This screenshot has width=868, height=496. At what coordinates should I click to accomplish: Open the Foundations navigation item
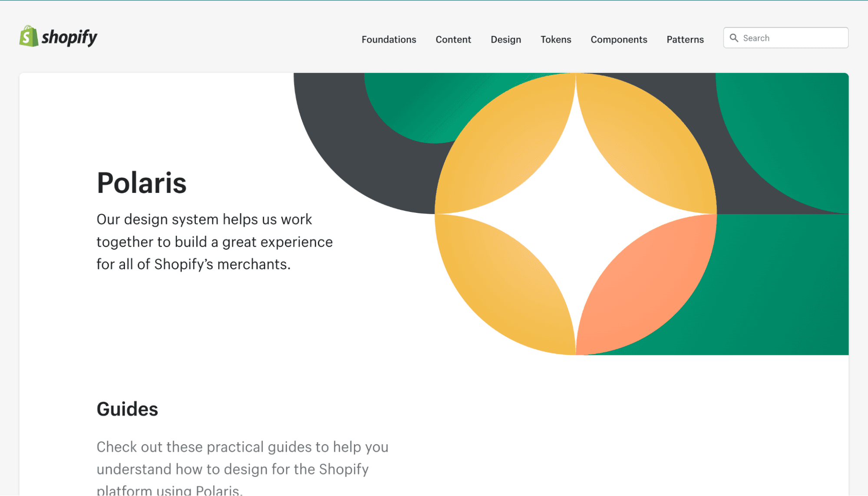click(389, 40)
